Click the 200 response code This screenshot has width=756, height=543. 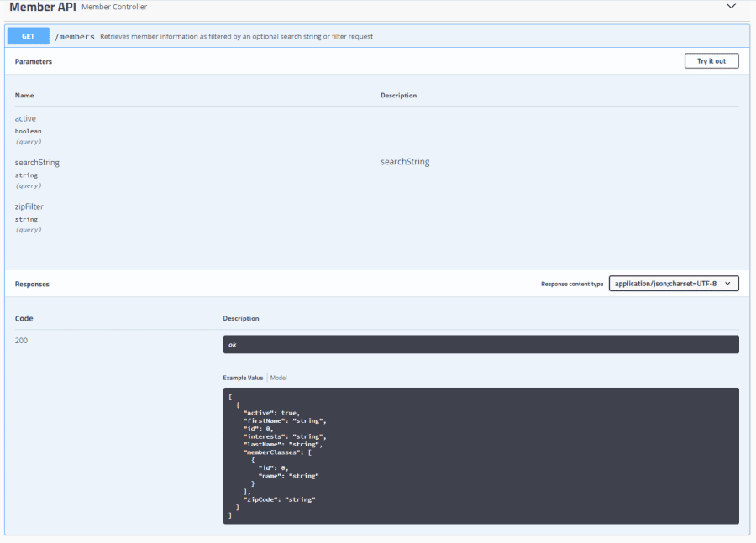click(21, 341)
